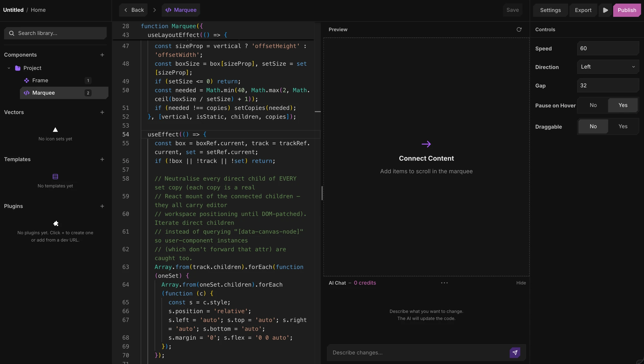Select the Frame tree item
The image size is (644, 364).
tap(64, 81)
